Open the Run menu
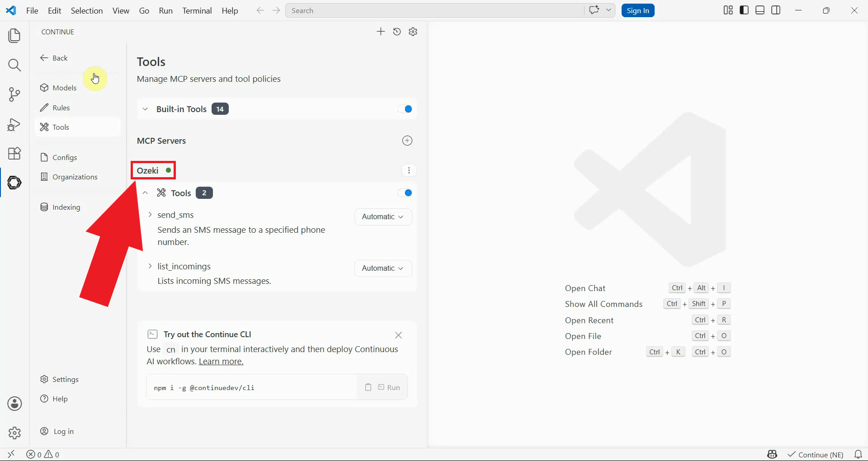 (165, 10)
